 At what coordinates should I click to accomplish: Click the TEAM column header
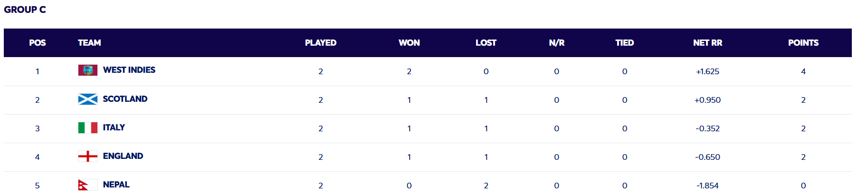(89, 43)
